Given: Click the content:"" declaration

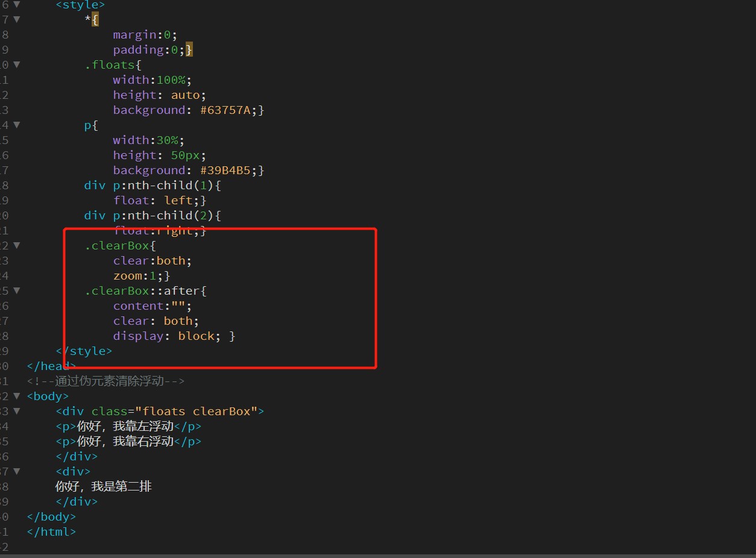Looking at the screenshot, I should 151,306.
